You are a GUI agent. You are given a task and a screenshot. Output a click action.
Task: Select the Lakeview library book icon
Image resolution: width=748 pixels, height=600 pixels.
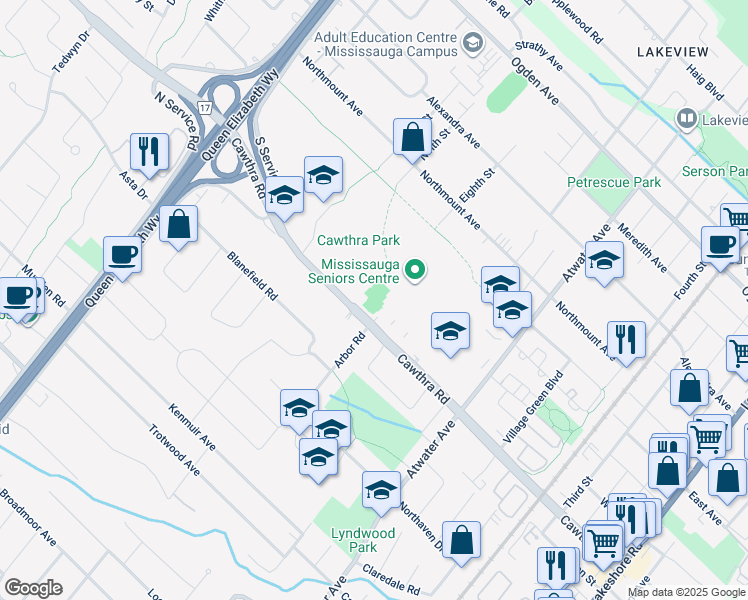coord(687,119)
